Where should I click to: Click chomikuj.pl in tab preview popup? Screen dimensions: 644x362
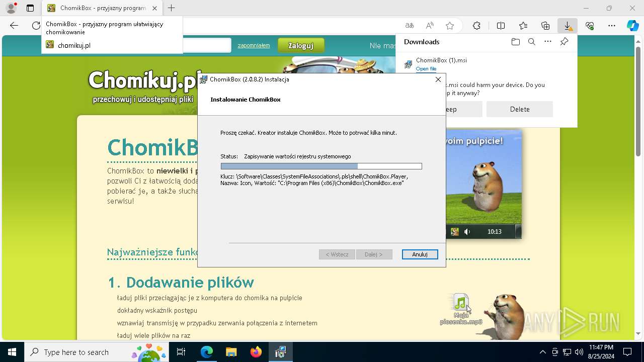[x=74, y=45]
